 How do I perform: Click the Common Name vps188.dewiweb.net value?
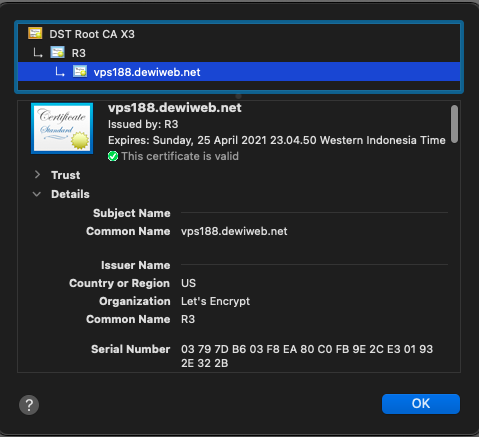click(x=234, y=231)
